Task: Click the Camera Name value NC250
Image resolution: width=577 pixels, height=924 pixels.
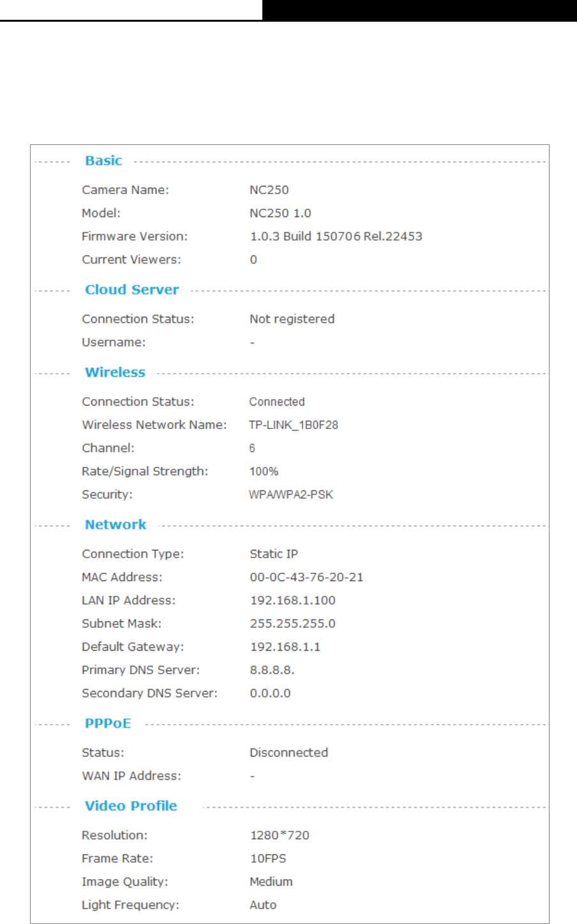Action: point(269,190)
